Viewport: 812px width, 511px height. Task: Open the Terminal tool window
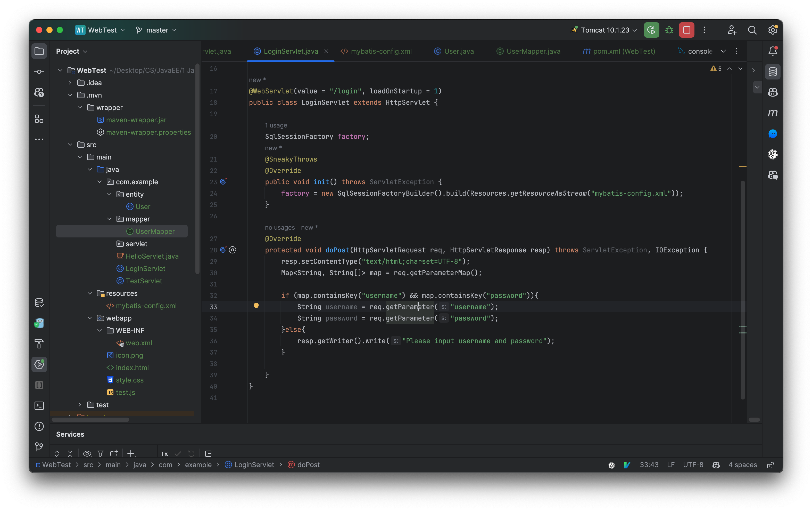click(x=39, y=406)
